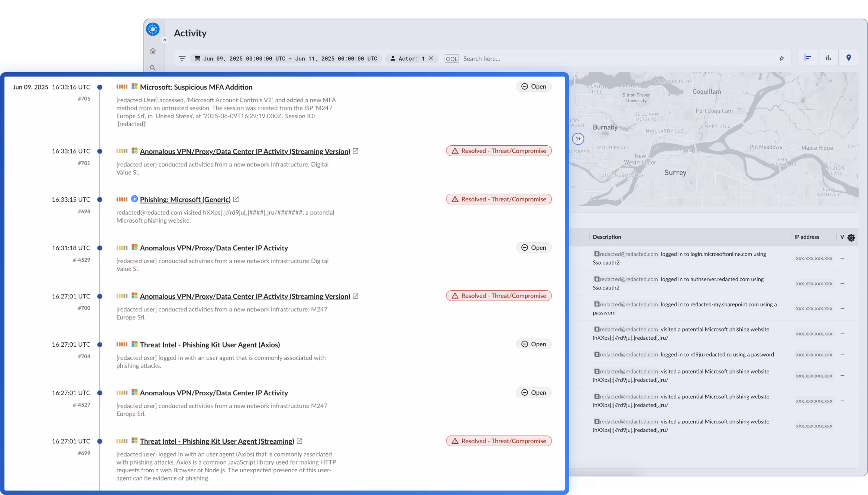
Task: Click timeline dot for 16:31:18 UTC event
Action: coord(100,248)
